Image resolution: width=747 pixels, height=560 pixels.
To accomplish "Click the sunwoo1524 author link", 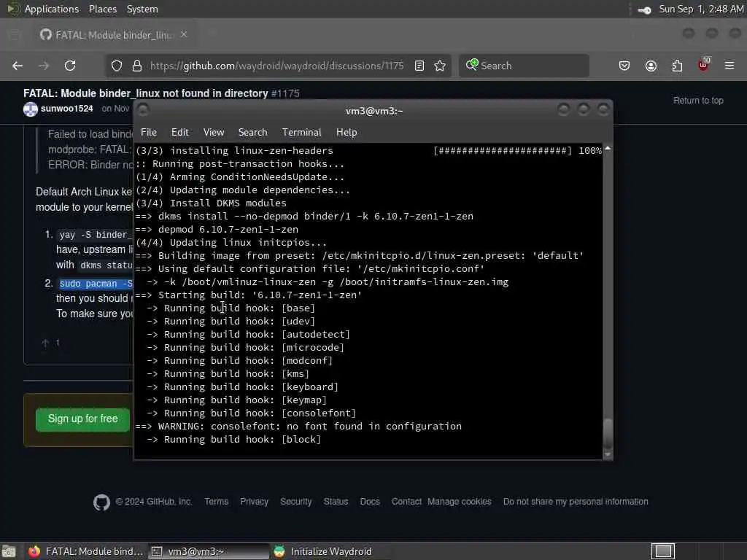I will 66,109.
